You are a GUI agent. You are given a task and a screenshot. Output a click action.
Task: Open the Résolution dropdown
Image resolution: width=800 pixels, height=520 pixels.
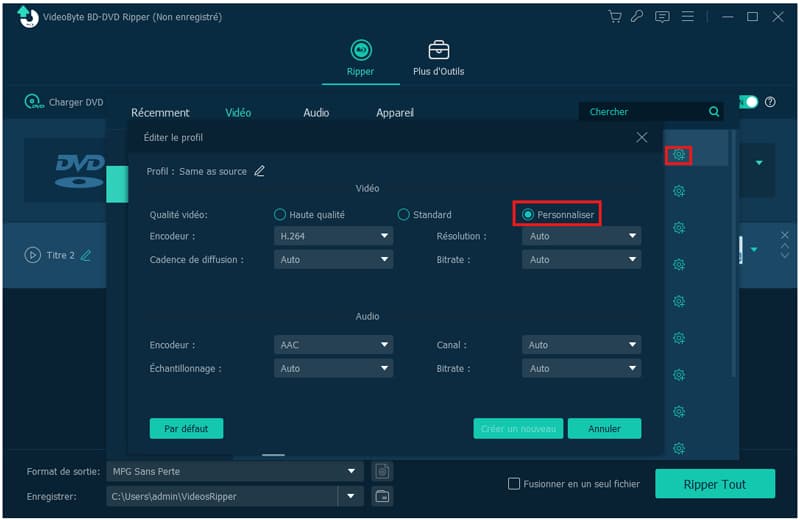click(581, 237)
